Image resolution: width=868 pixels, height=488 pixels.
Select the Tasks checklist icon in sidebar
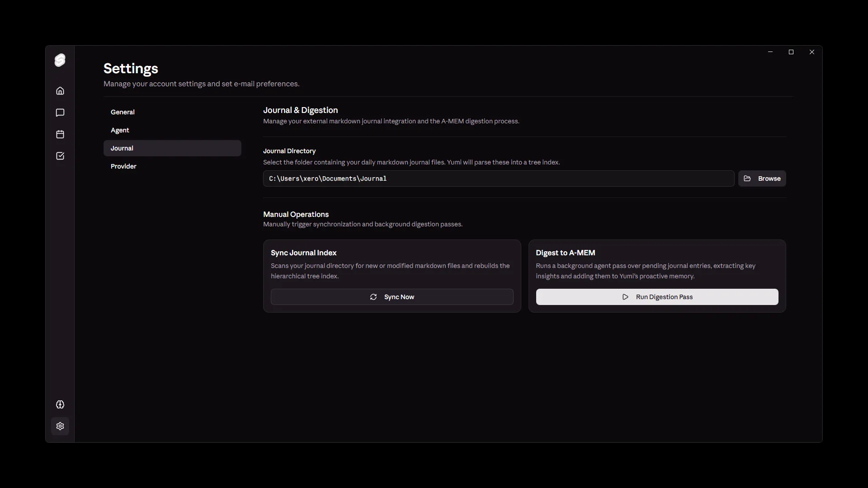(60, 156)
